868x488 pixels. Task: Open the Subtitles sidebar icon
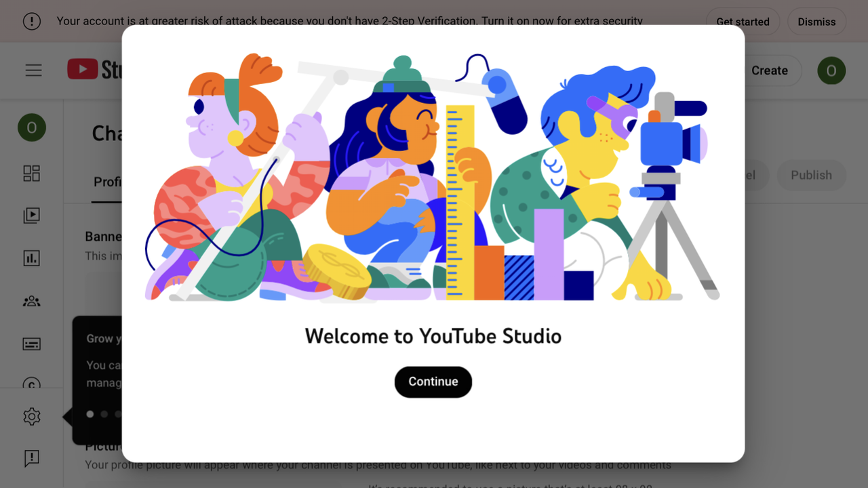pos(32,344)
